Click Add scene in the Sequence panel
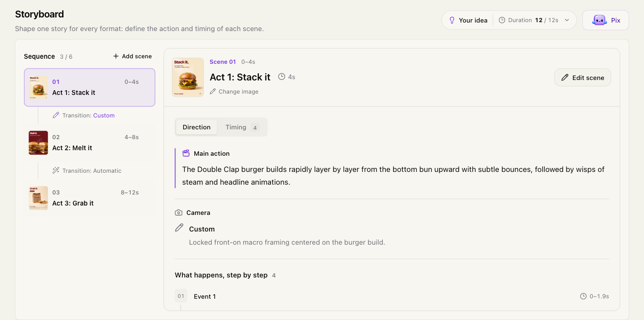Image resolution: width=644 pixels, height=320 pixels. 132,56
